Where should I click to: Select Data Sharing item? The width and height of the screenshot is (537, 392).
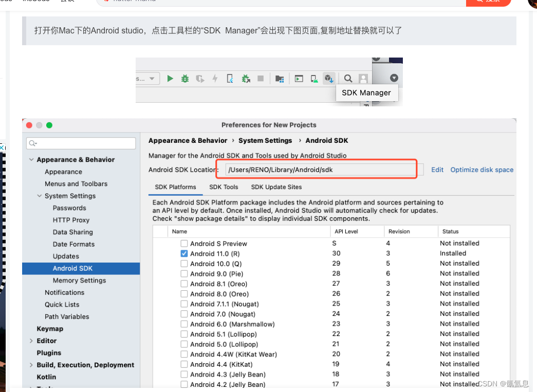coord(73,232)
